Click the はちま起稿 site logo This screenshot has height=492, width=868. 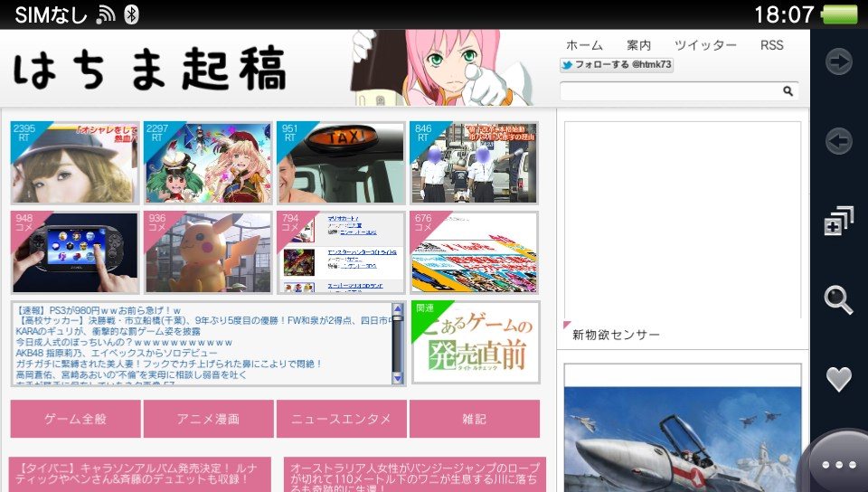(x=149, y=69)
